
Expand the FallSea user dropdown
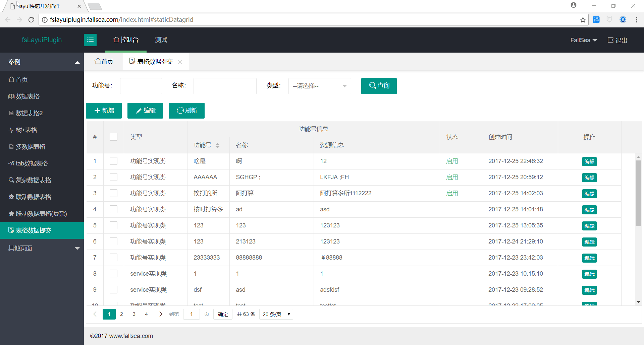point(583,40)
